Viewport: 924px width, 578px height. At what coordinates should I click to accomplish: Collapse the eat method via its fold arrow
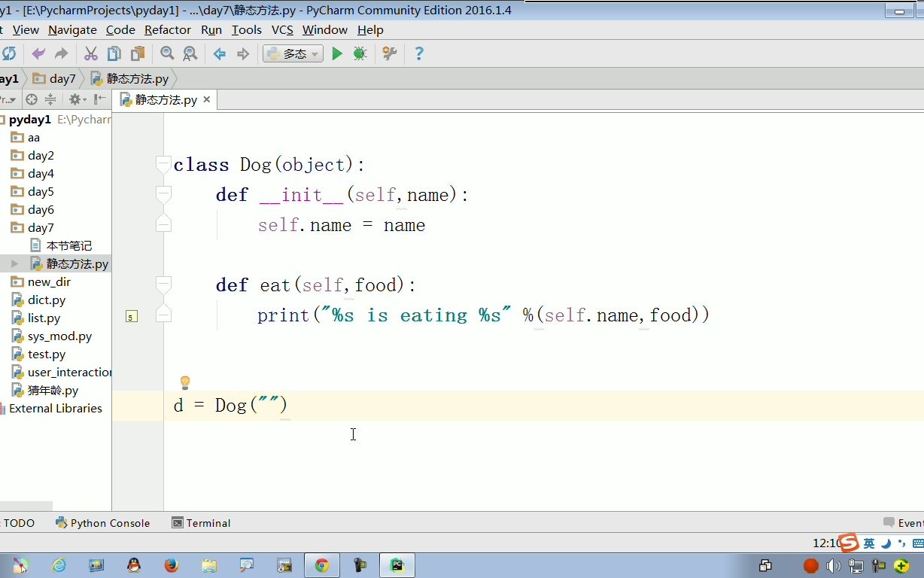163,284
